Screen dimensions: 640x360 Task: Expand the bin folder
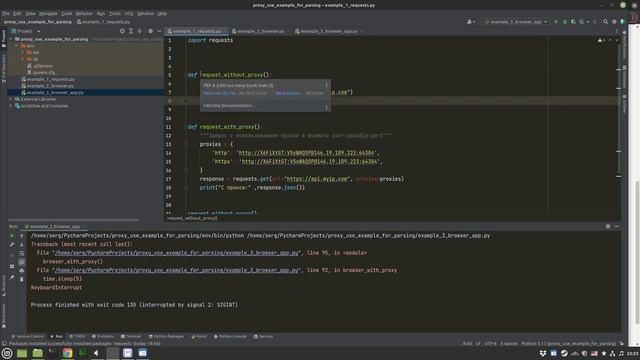22,53
